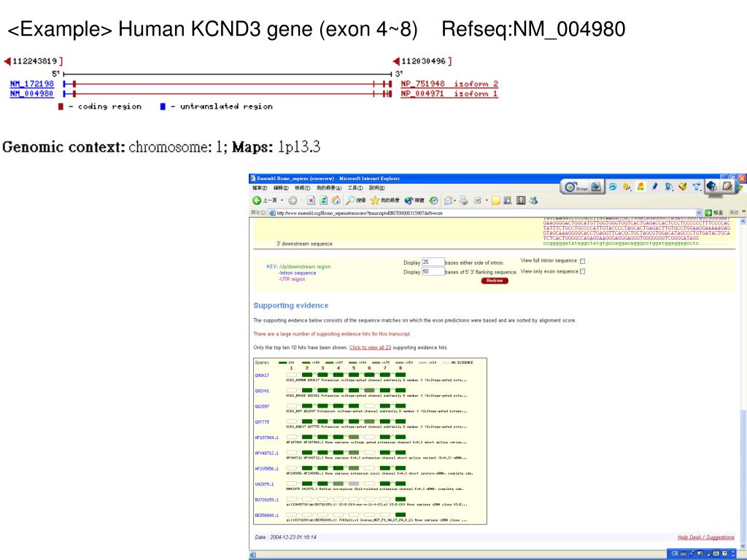Click the IE Back arrow button
This screenshot has height=560, width=747.
click(x=257, y=201)
